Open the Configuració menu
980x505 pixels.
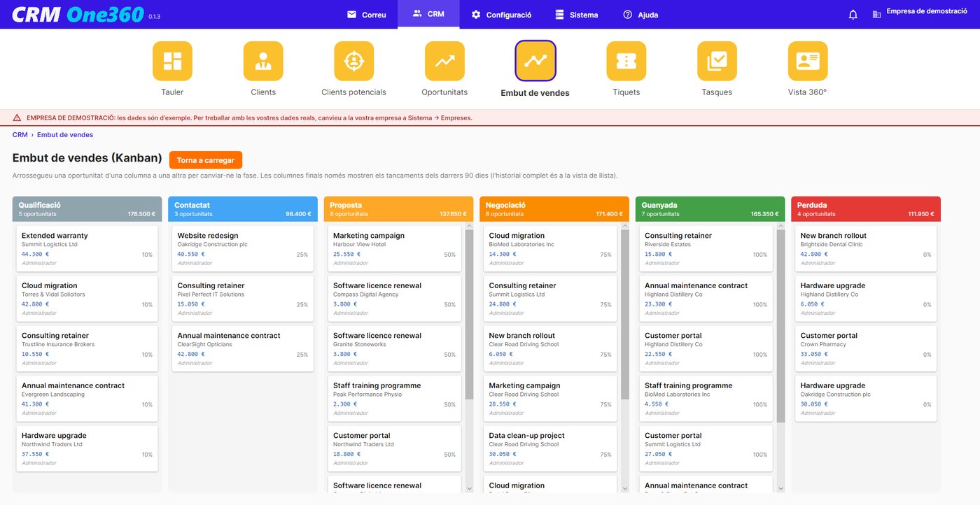(x=501, y=15)
